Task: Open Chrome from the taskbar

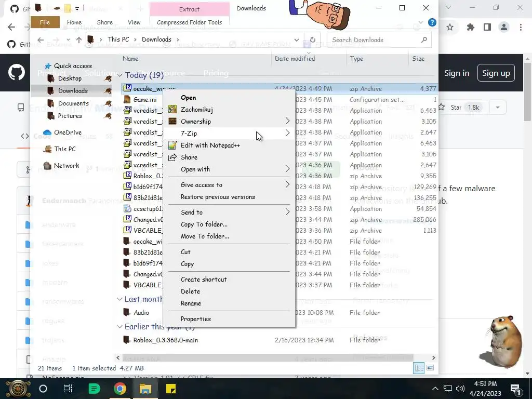Action: coord(119,389)
